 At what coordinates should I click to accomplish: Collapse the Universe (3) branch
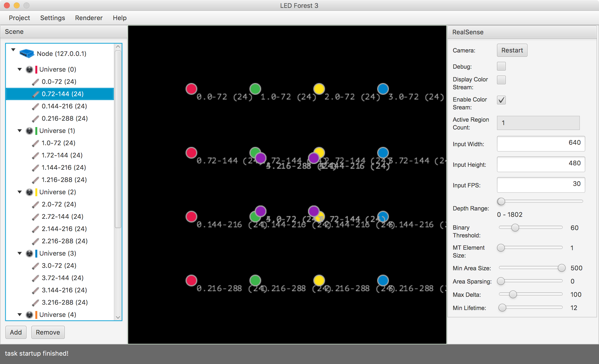pyautogui.click(x=20, y=253)
